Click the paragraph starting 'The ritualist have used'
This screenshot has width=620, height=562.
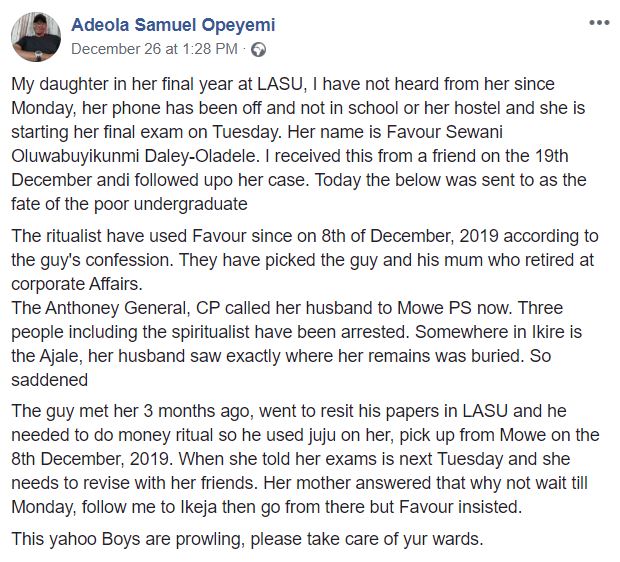tap(305, 260)
